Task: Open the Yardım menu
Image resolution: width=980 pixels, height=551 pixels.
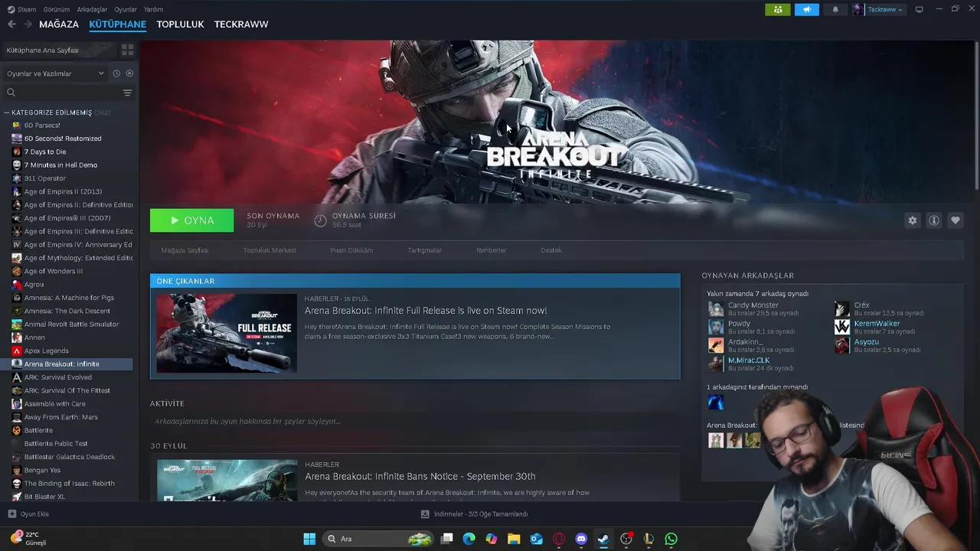Action: (153, 9)
